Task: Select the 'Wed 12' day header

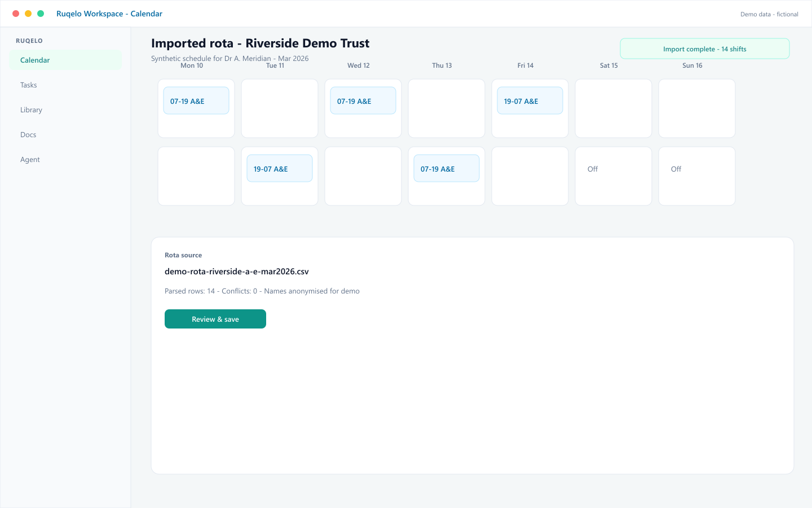Action: click(x=359, y=65)
